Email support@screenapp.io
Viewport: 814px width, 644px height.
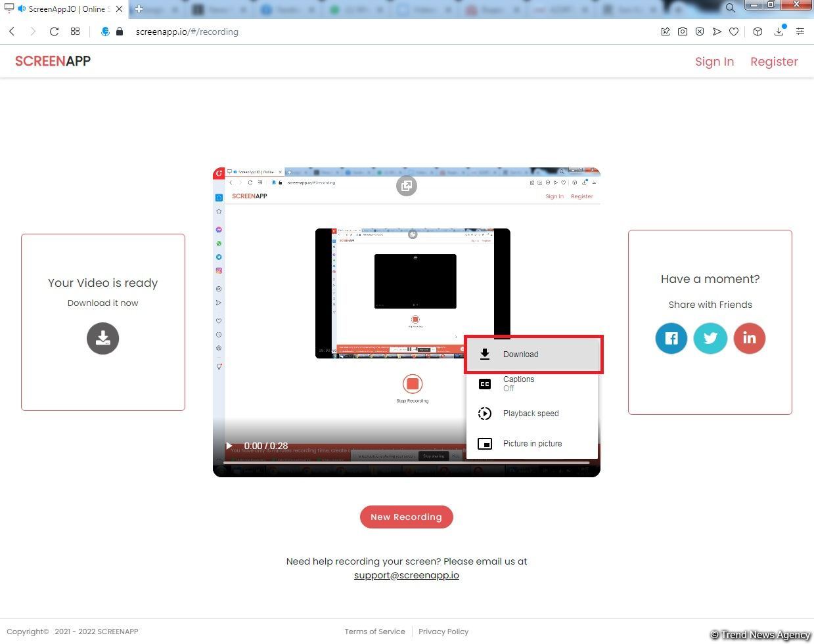407,575
